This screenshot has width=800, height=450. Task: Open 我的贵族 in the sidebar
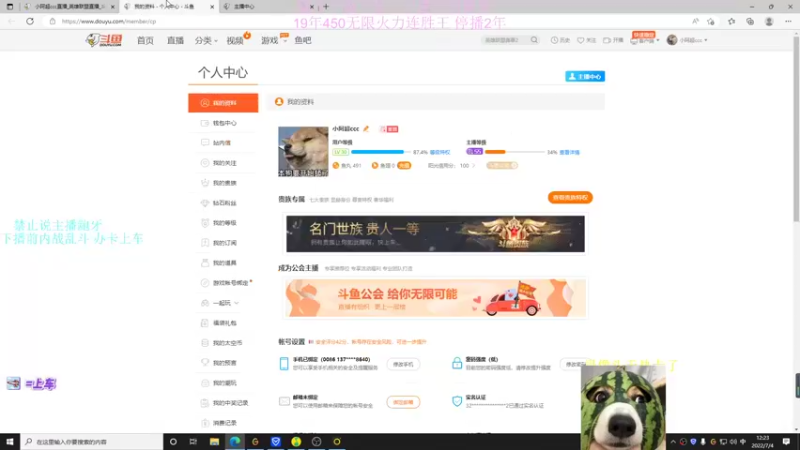point(223,183)
